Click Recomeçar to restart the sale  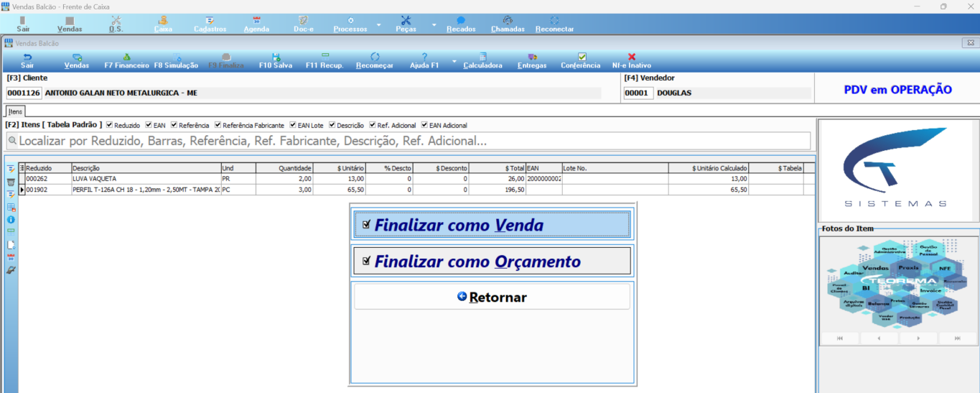tap(375, 60)
